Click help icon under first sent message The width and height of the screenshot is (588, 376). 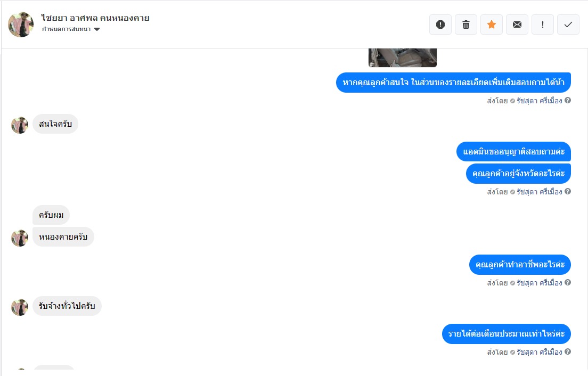(568, 101)
